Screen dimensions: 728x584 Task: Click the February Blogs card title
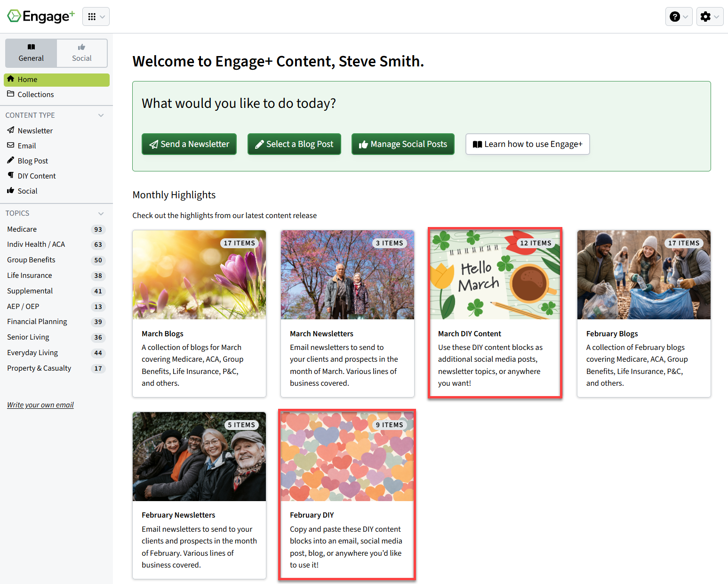[x=612, y=333]
